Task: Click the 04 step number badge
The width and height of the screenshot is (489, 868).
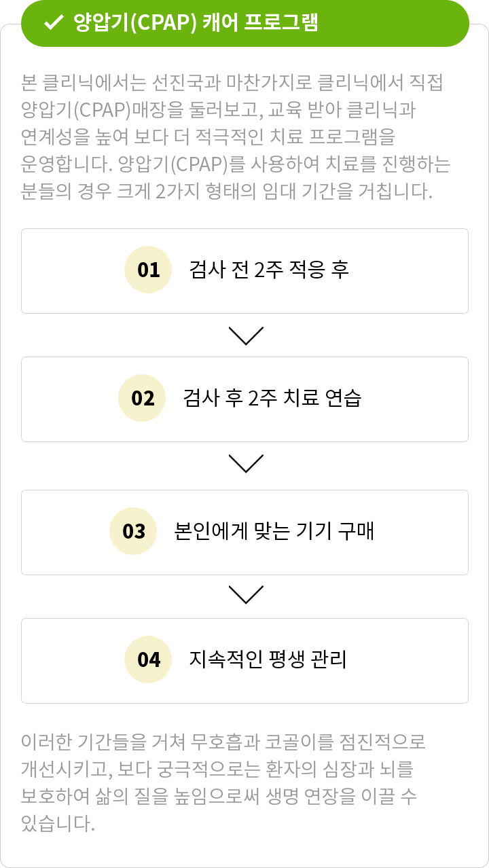Action: click(148, 659)
